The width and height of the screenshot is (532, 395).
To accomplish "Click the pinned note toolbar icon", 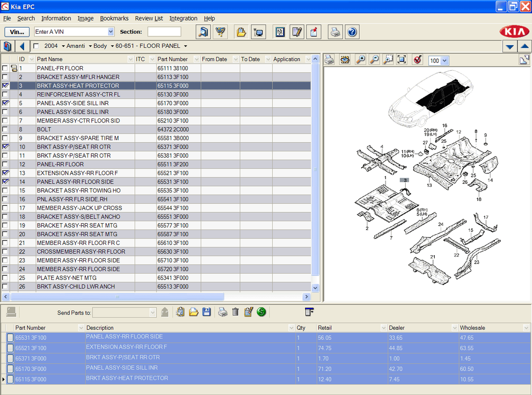I will (x=314, y=32).
